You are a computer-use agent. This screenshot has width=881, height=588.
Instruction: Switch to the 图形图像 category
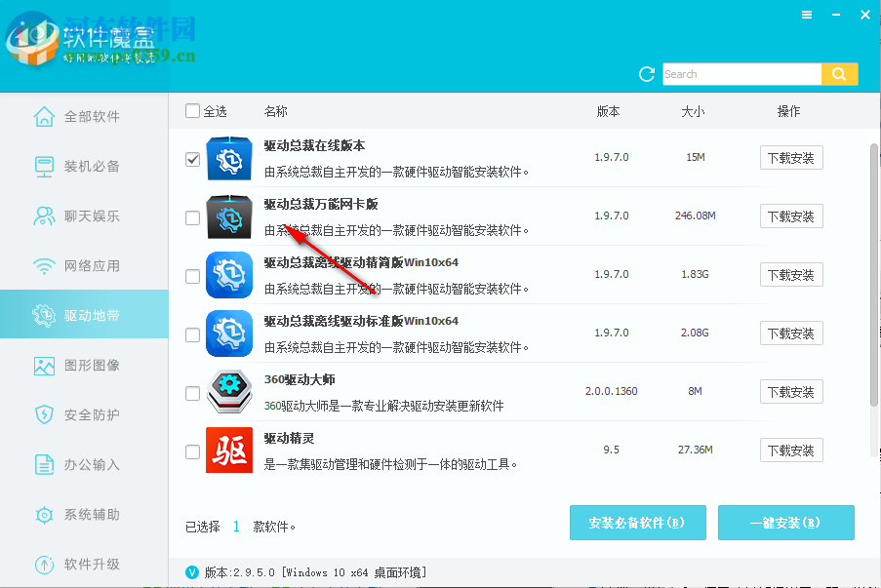click(84, 366)
